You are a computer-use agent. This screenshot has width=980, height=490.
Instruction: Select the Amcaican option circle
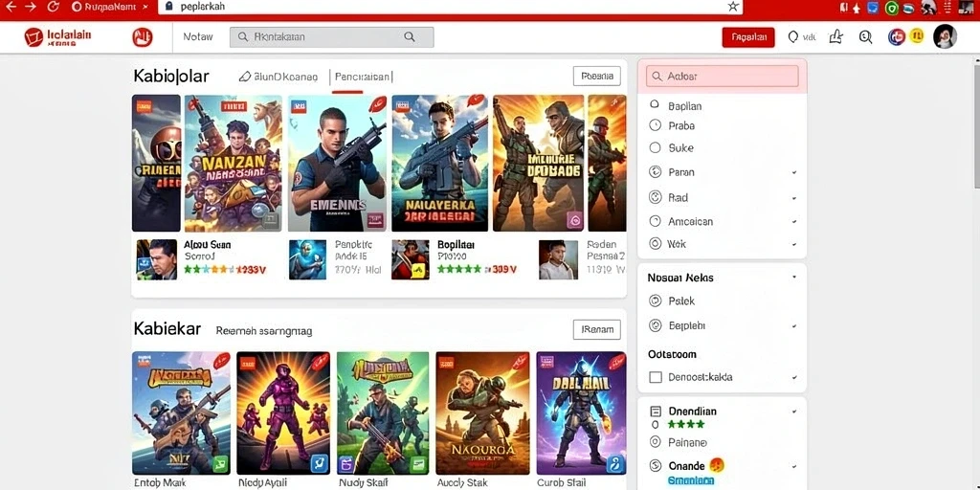(x=655, y=221)
